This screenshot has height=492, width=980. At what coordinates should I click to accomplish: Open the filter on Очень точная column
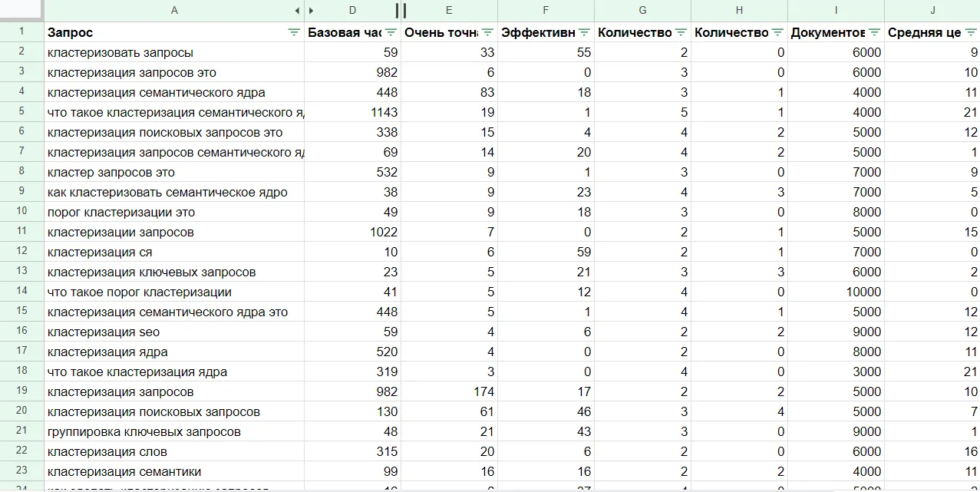(x=488, y=32)
